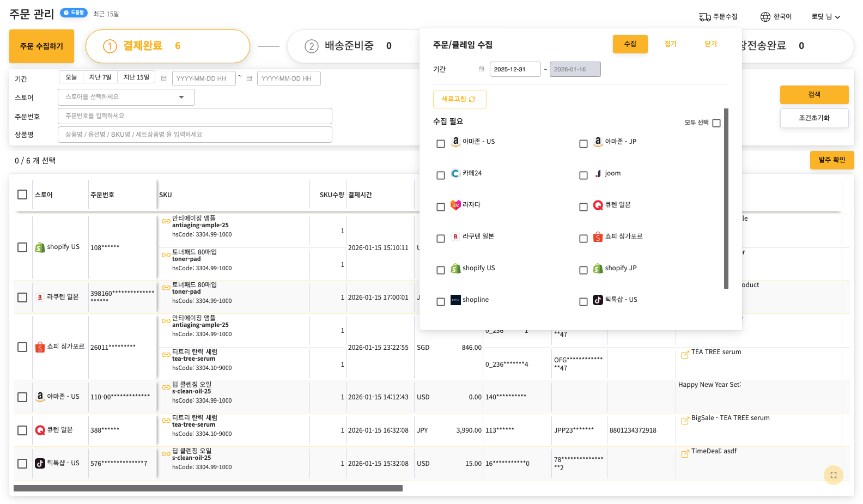Viewport: 863px width, 504px height.
Task: Click calendar icon before first YYYY-MM-DD HH field
Action: (163, 78)
